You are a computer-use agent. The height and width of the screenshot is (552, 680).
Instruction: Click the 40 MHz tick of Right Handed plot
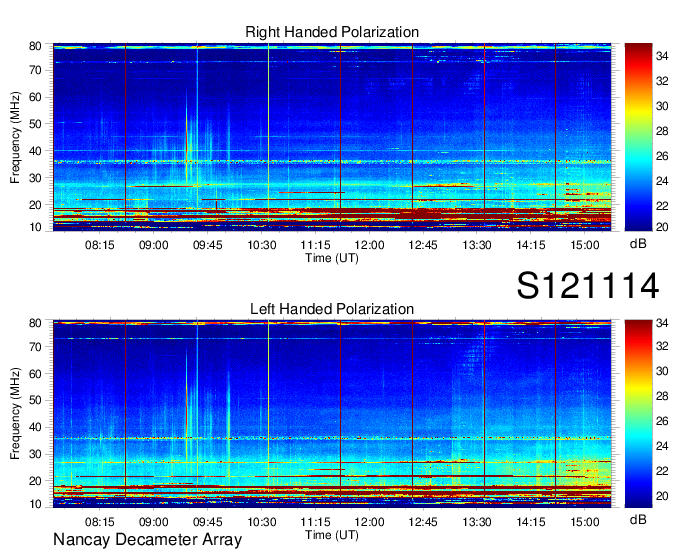pyautogui.click(x=35, y=151)
